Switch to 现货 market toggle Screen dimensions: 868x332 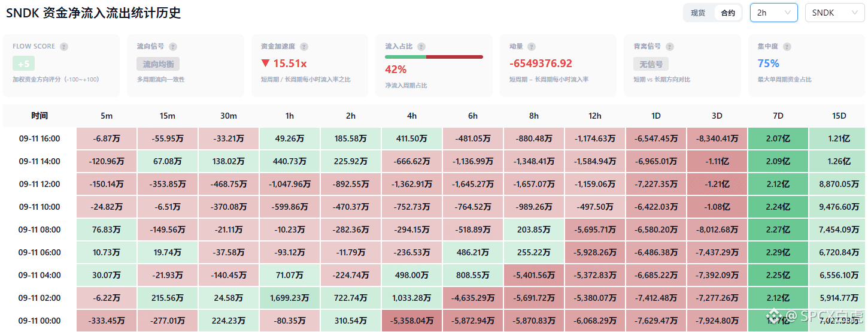click(x=698, y=13)
